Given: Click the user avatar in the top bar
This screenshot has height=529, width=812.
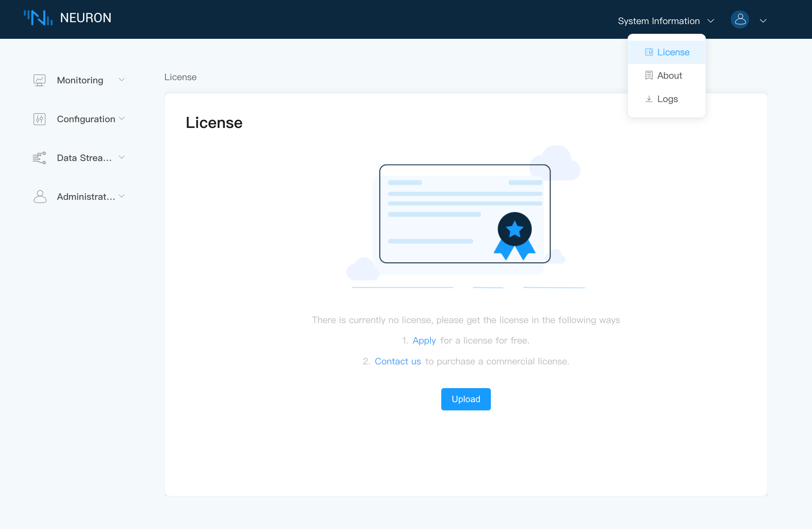Looking at the screenshot, I should point(740,19).
